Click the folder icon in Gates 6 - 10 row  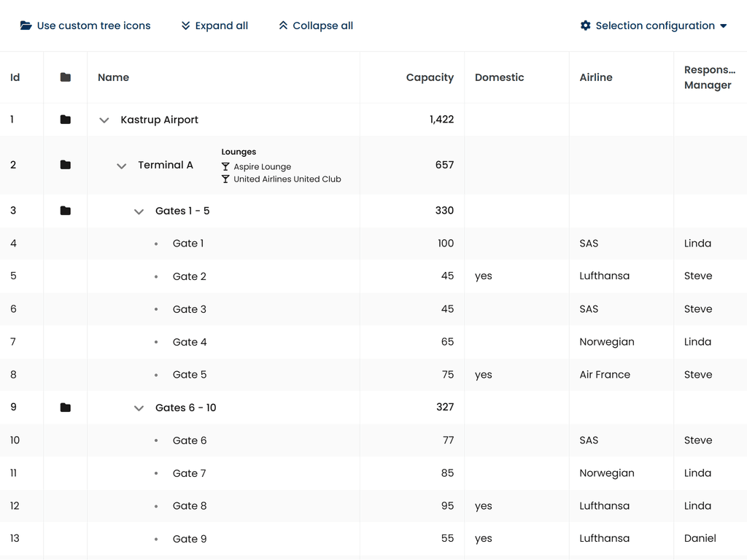(x=66, y=408)
